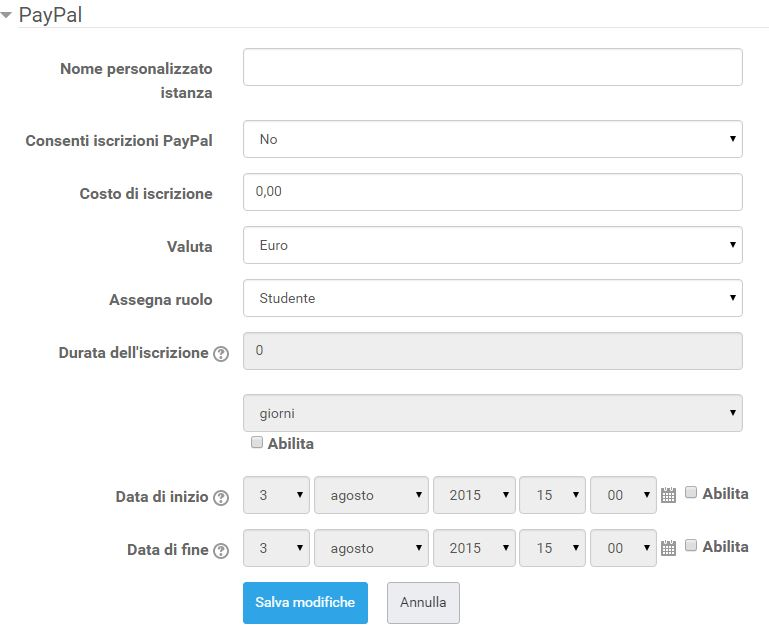Open help for Durata dell'iscrizione

pos(221,354)
